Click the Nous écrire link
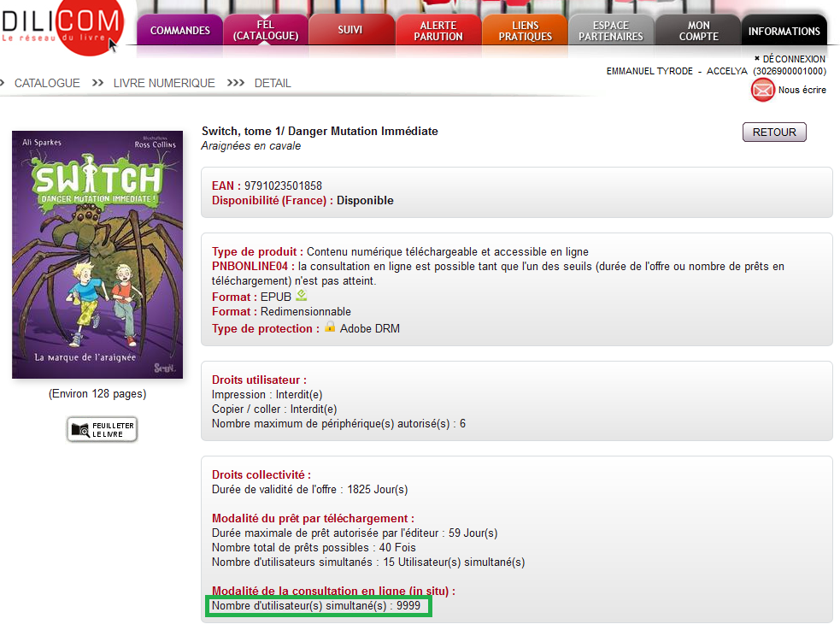This screenshot has width=840, height=636. (802, 90)
